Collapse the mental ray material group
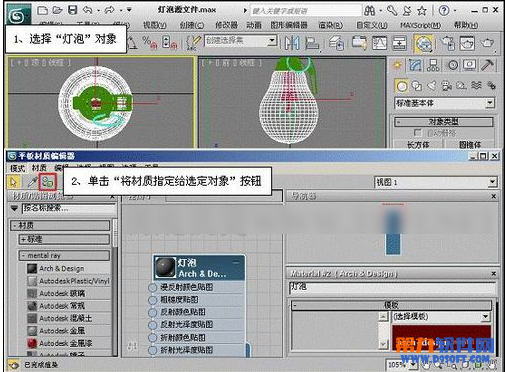The width and height of the screenshot is (506, 372). click(64, 256)
